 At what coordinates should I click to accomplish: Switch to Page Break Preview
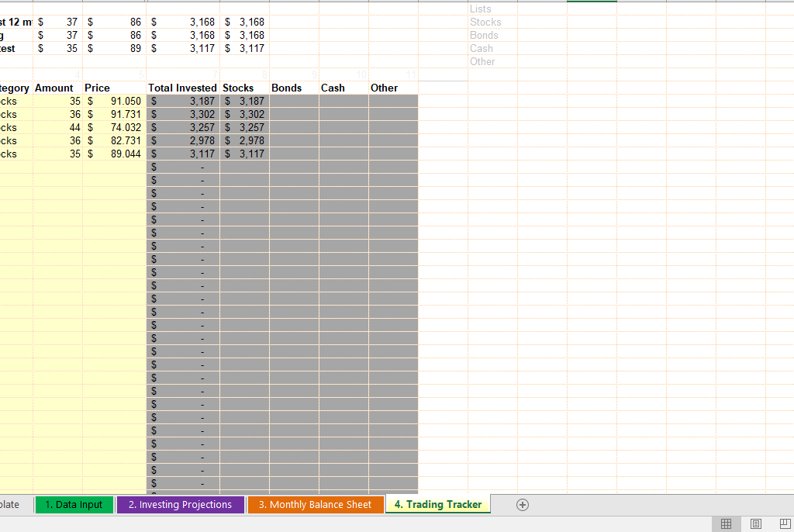(x=783, y=524)
